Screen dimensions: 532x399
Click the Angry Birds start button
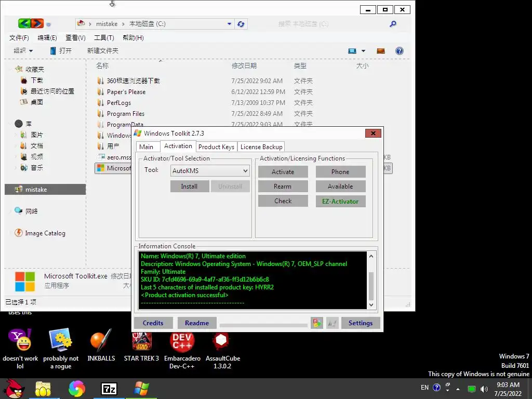13,389
